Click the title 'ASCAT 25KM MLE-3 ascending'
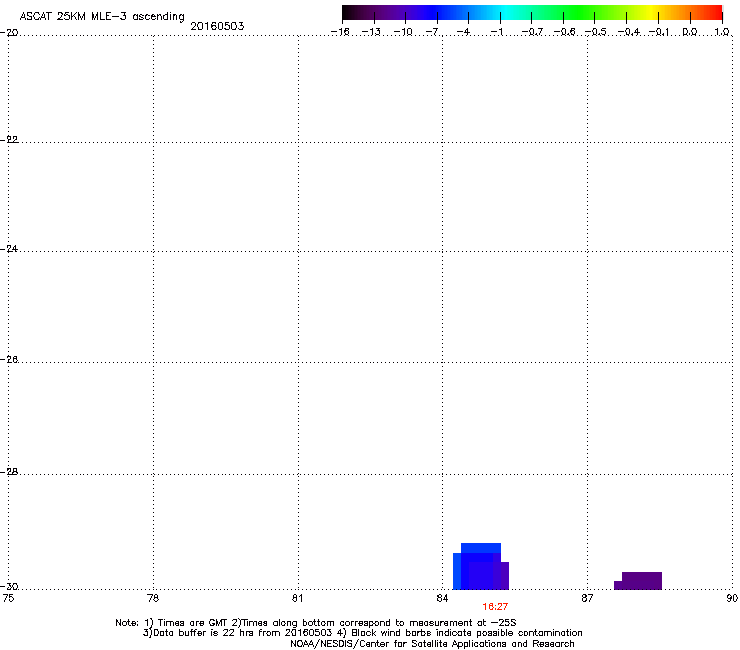 pyautogui.click(x=102, y=17)
